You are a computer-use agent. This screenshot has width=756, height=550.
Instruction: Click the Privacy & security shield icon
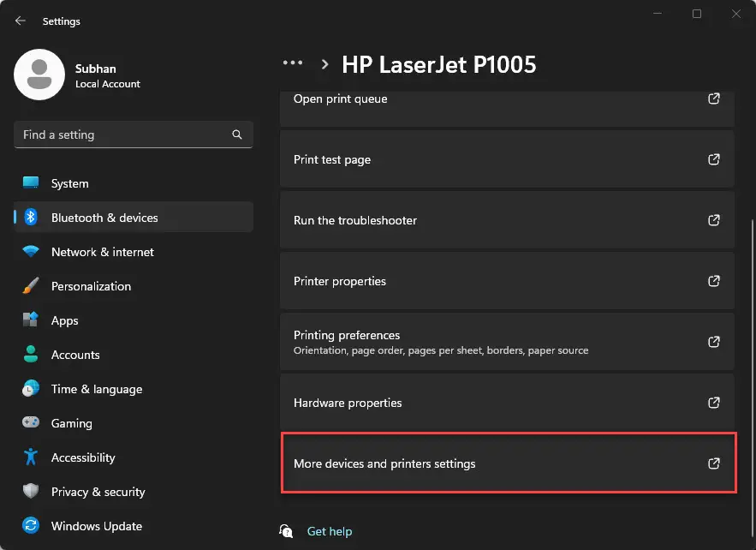(31, 491)
